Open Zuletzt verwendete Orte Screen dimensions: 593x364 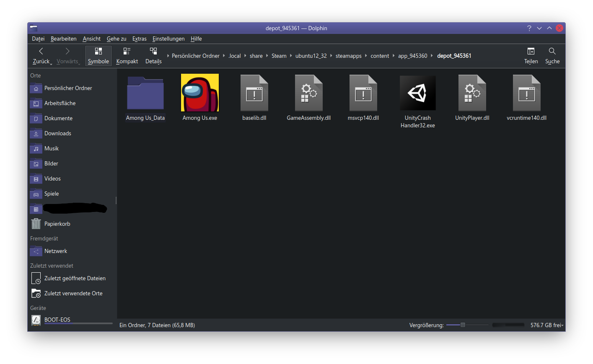72,294
